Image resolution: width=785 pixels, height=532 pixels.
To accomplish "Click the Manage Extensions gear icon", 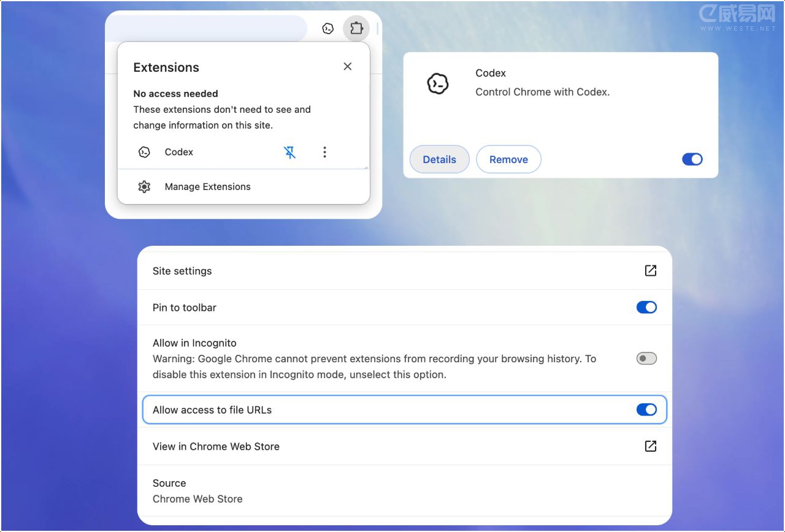I will [144, 186].
